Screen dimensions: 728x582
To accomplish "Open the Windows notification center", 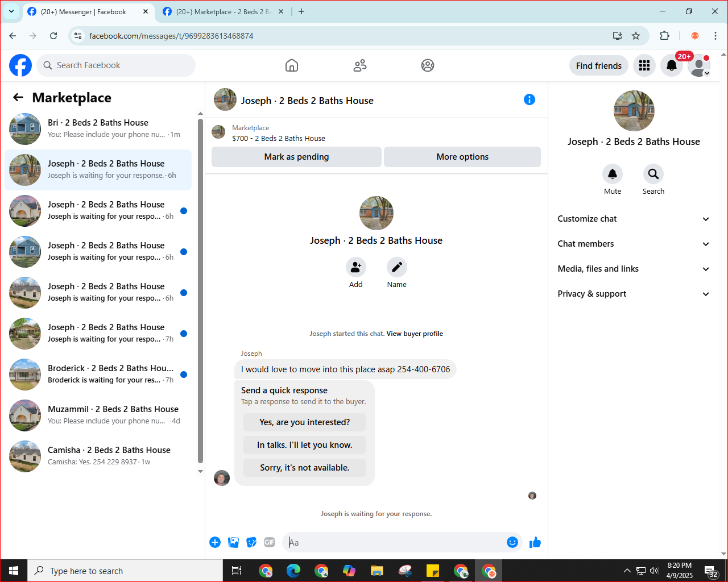I will pos(711,571).
